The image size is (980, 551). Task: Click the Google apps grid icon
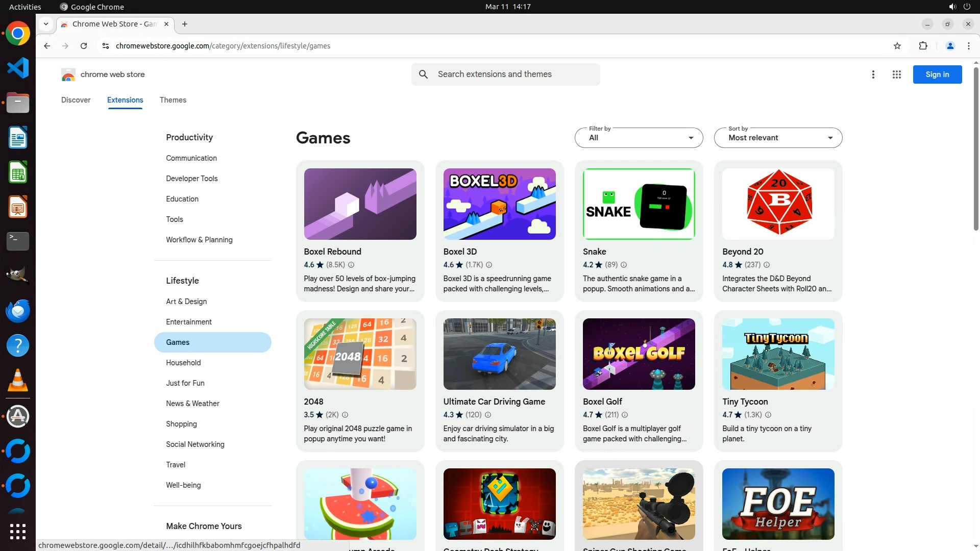896,74
